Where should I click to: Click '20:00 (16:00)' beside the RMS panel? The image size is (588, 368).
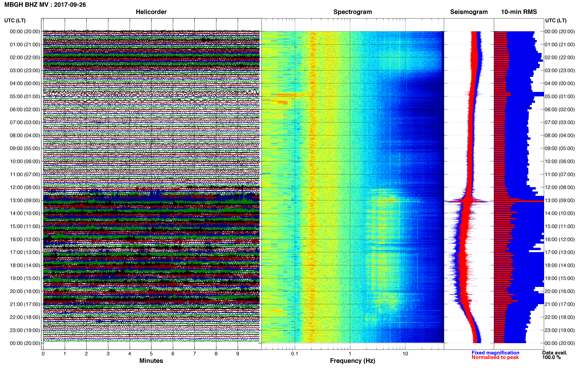pyautogui.click(x=560, y=291)
